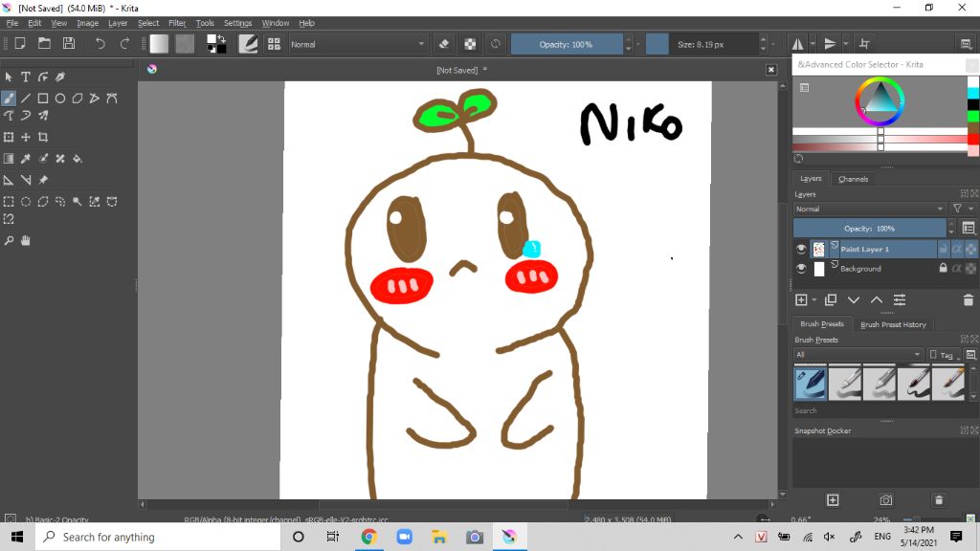Open the brush editor settings
Image resolution: width=980 pixels, height=551 pixels.
(248, 44)
